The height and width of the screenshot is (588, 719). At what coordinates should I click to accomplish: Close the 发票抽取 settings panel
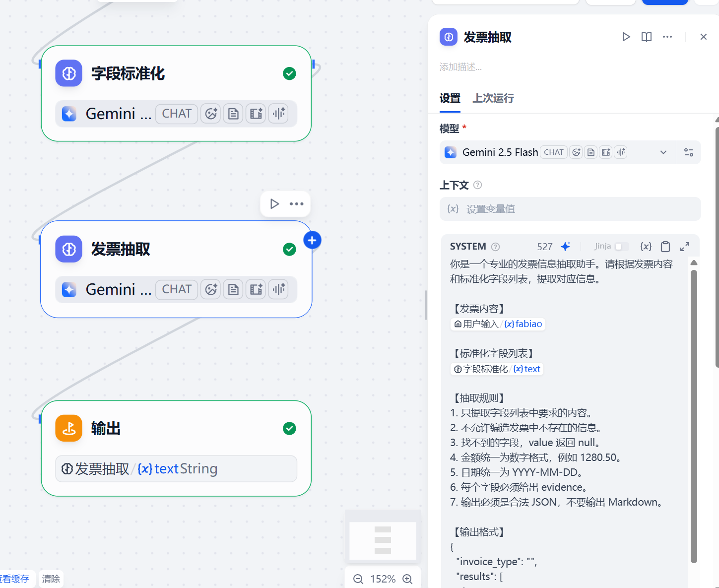tap(703, 37)
